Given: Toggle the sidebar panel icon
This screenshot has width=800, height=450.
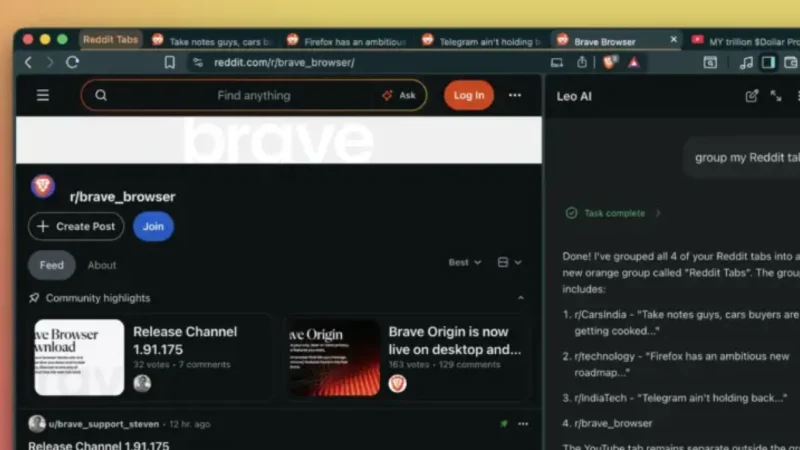Looking at the screenshot, I should (x=768, y=62).
